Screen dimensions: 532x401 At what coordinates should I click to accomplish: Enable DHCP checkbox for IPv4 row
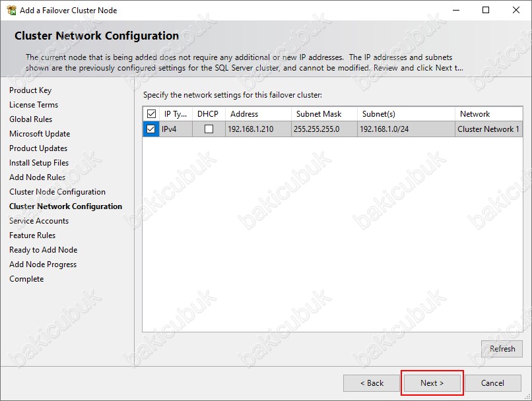(x=209, y=129)
